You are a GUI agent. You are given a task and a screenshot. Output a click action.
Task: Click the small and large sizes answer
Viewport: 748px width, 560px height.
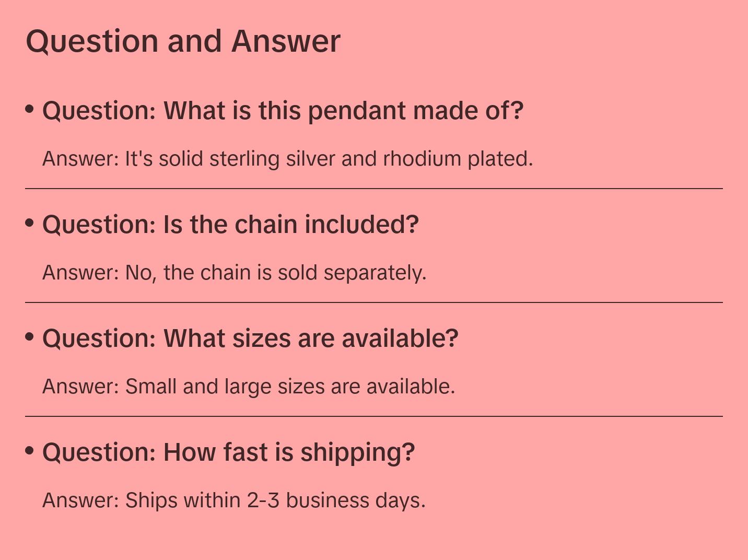click(x=249, y=387)
